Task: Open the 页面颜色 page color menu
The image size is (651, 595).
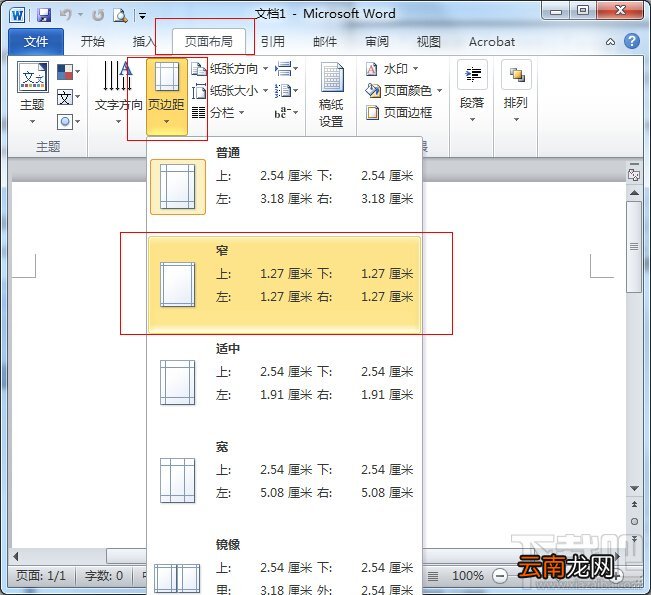Action: (x=404, y=91)
